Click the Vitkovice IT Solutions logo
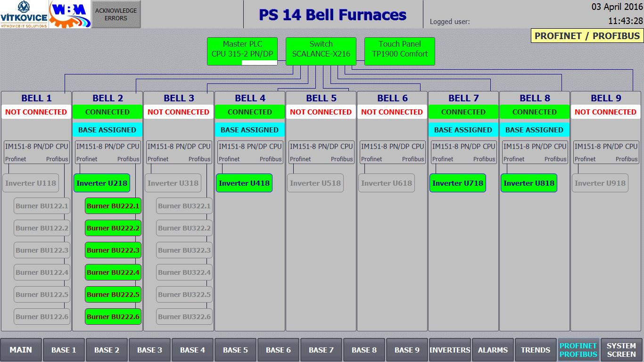 [24, 14]
